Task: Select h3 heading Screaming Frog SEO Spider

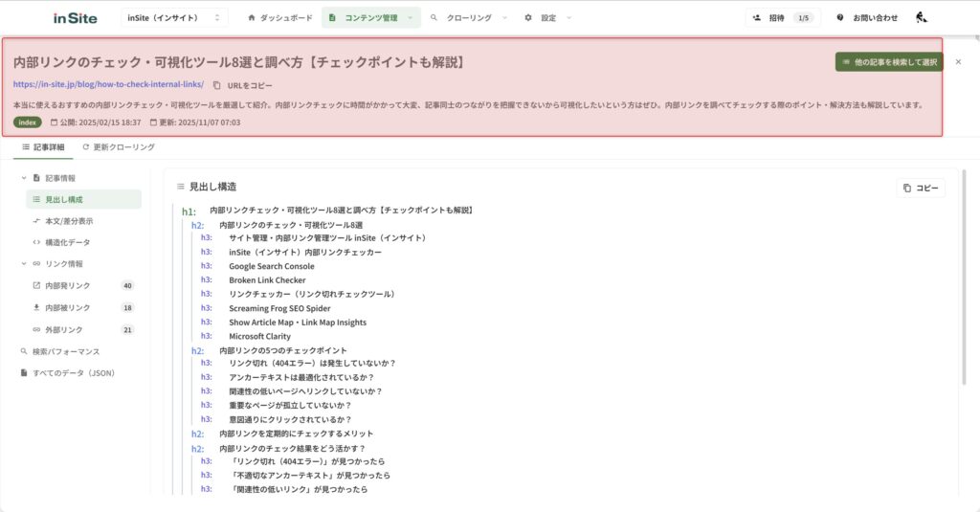Action: point(279,308)
